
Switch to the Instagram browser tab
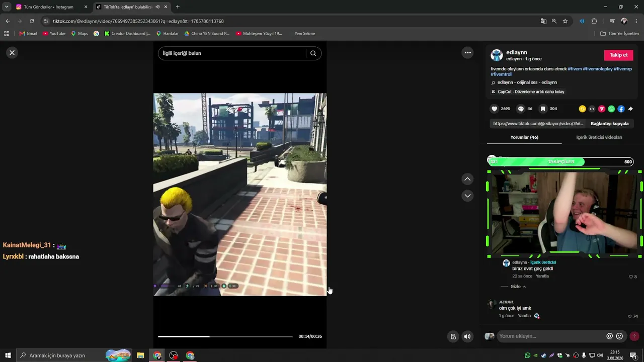[x=52, y=7]
